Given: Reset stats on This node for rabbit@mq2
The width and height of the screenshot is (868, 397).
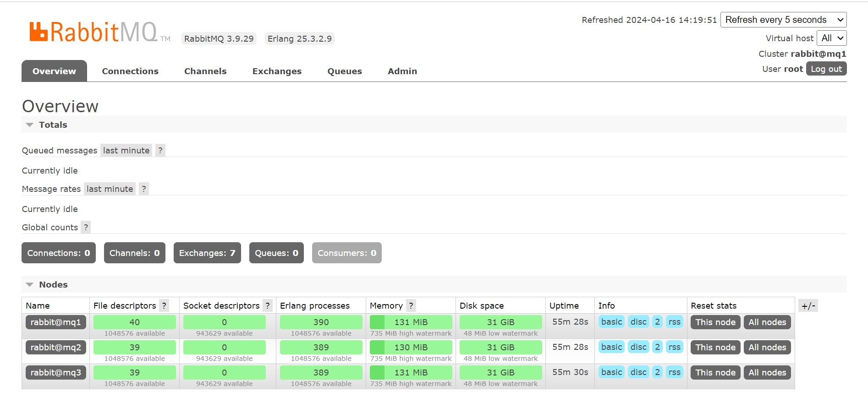Looking at the screenshot, I should coord(715,347).
